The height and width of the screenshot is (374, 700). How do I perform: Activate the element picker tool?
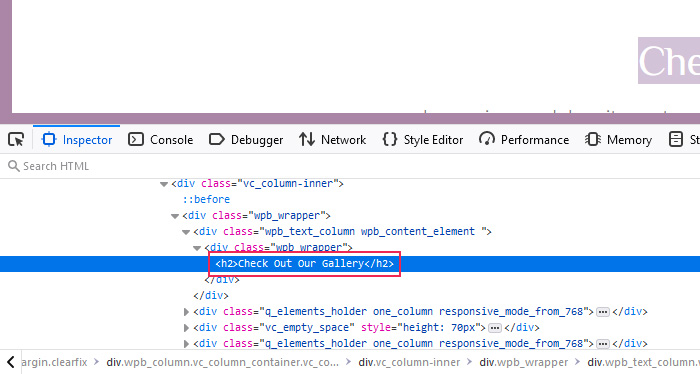click(x=16, y=140)
